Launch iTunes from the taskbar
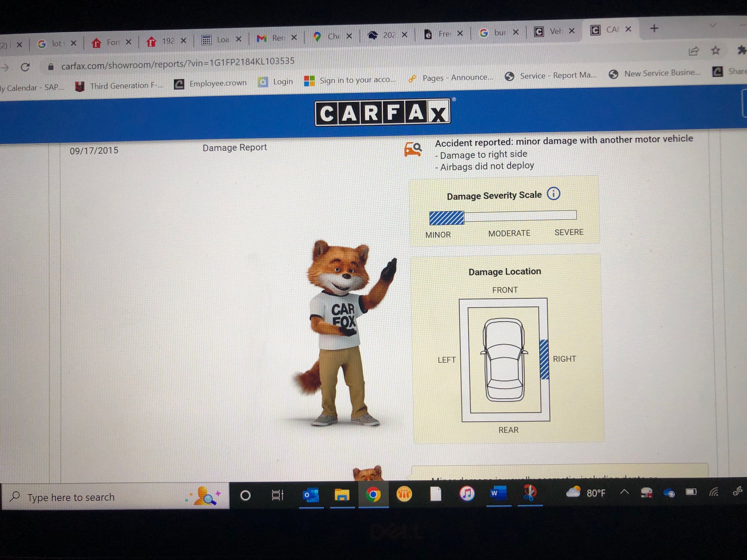 pos(467,494)
